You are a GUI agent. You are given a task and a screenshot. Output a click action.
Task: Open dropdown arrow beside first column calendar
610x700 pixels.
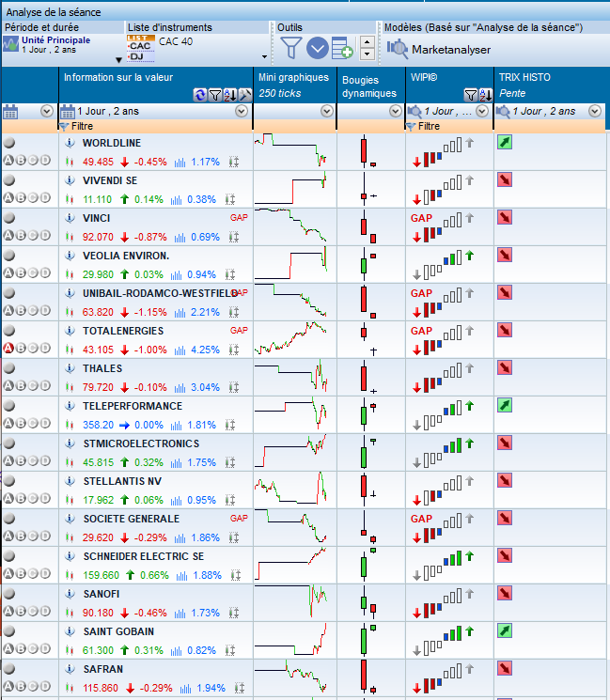[x=47, y=111]
